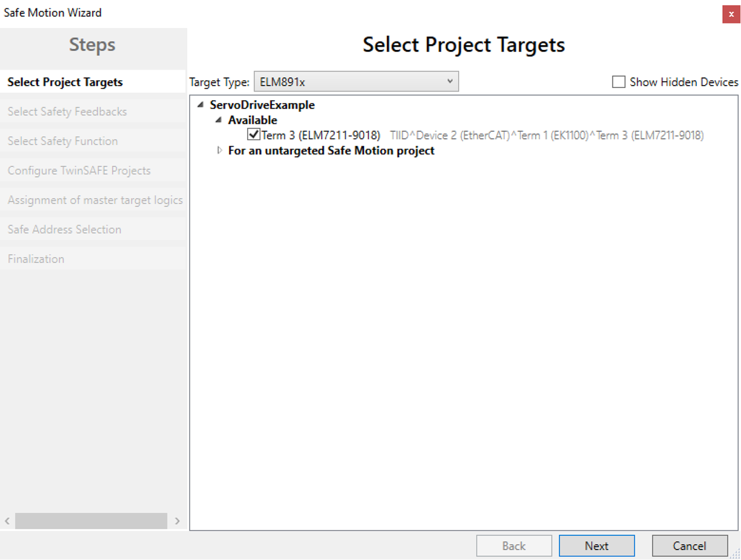The width and height of the screenshot is (741, 560).
Task: Close the Safe Motion Wizard window
Action: (731, 14)
